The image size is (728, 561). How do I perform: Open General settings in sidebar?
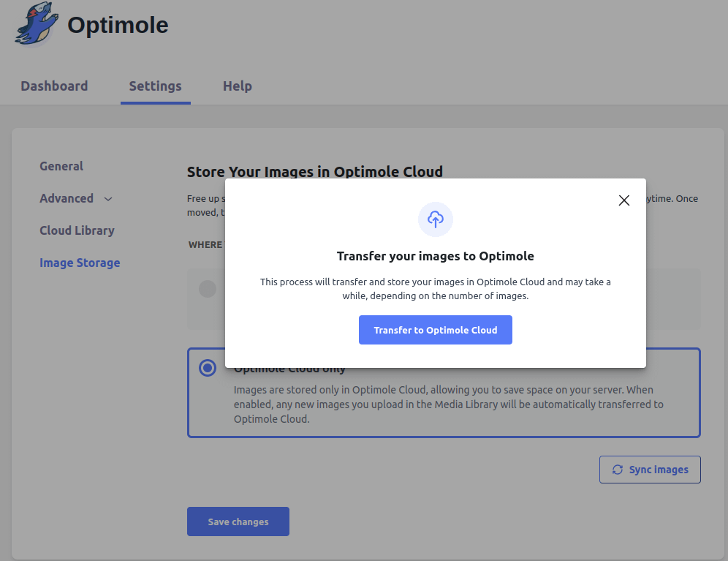pyautogui.click(x=61, y=166)
